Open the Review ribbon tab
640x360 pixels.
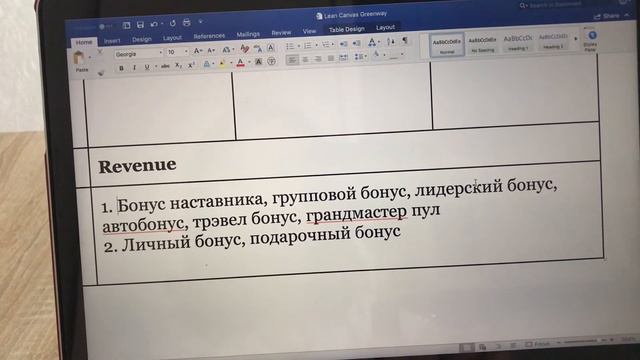[x=281, y=32]
